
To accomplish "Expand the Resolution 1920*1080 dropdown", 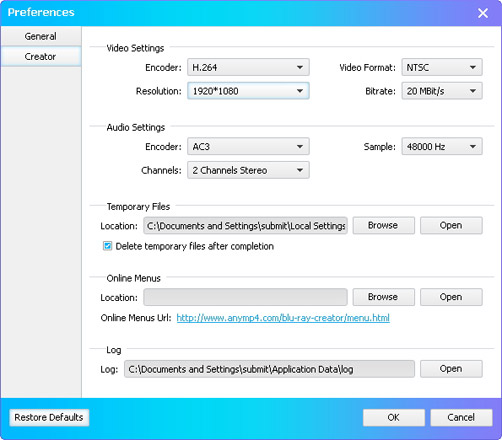I will (248, 91).
